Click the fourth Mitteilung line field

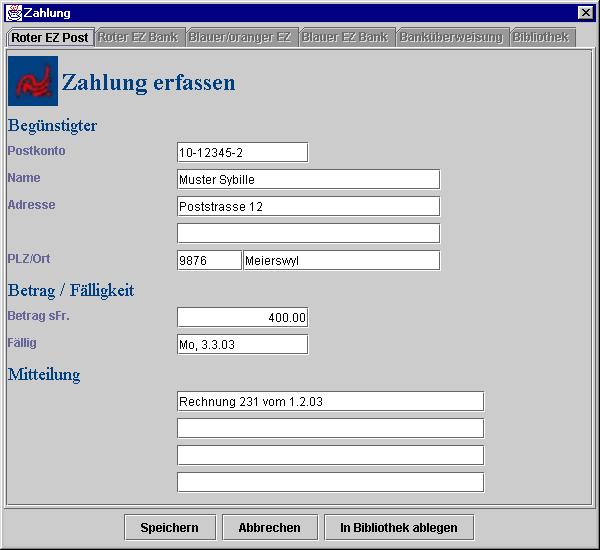331,482
